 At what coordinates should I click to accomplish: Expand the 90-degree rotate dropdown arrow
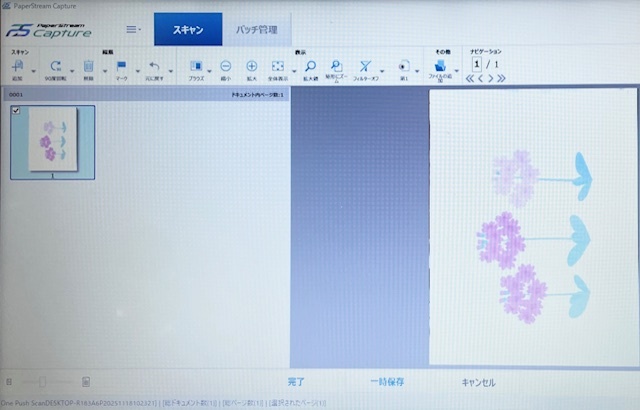click(72, 71)
